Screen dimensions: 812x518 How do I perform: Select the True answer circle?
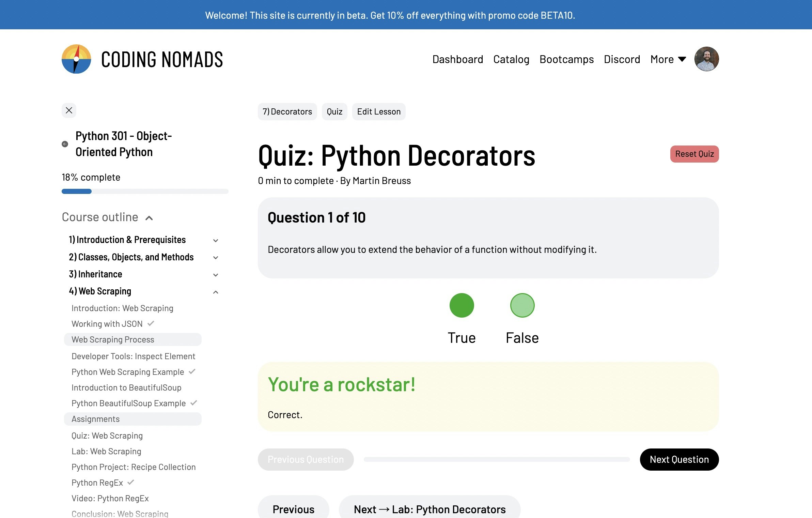(x=462, y=305)
